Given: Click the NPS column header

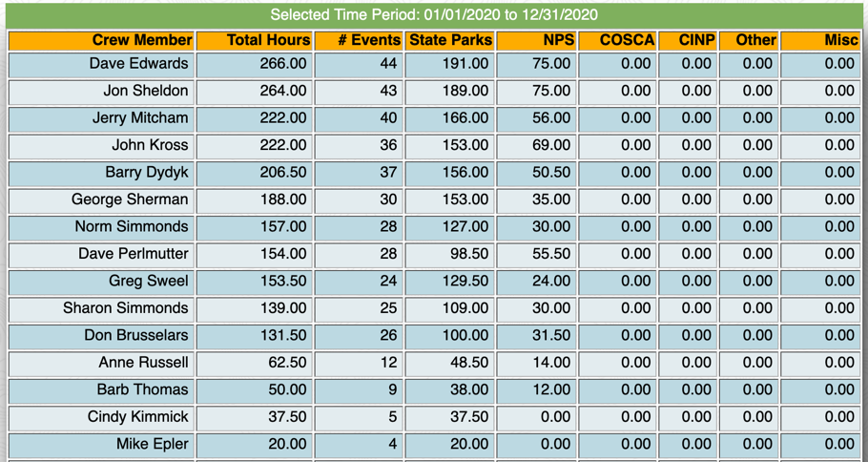Looking at the screenshot, I should click(x=558, y=40).
